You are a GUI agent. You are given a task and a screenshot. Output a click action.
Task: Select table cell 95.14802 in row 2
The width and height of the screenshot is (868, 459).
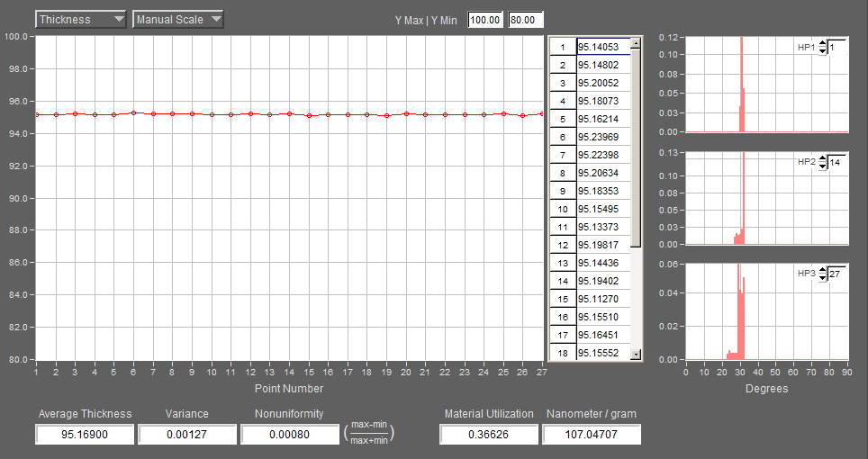click(x=603, y=65)
